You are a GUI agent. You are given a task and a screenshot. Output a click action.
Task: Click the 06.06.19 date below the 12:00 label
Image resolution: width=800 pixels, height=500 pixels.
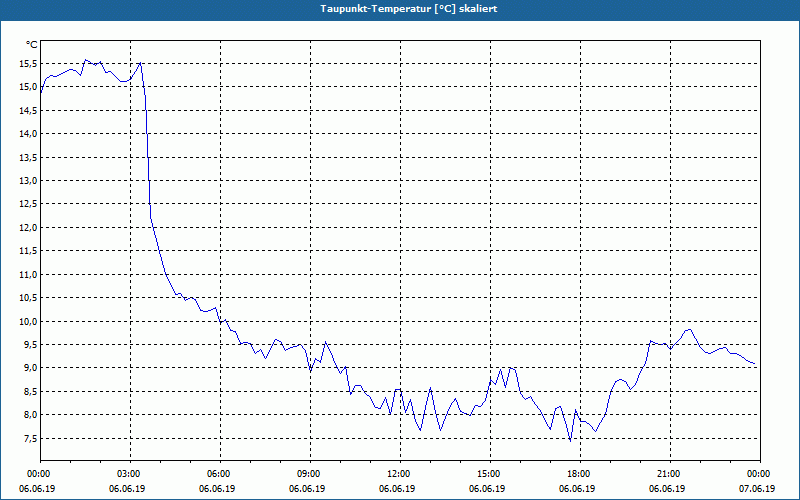397,489
